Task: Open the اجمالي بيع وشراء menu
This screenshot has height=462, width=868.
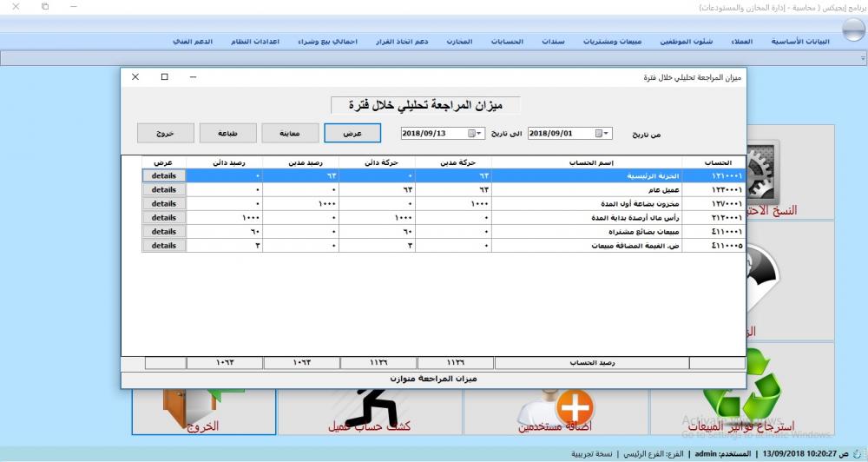Action: (328, 42)
